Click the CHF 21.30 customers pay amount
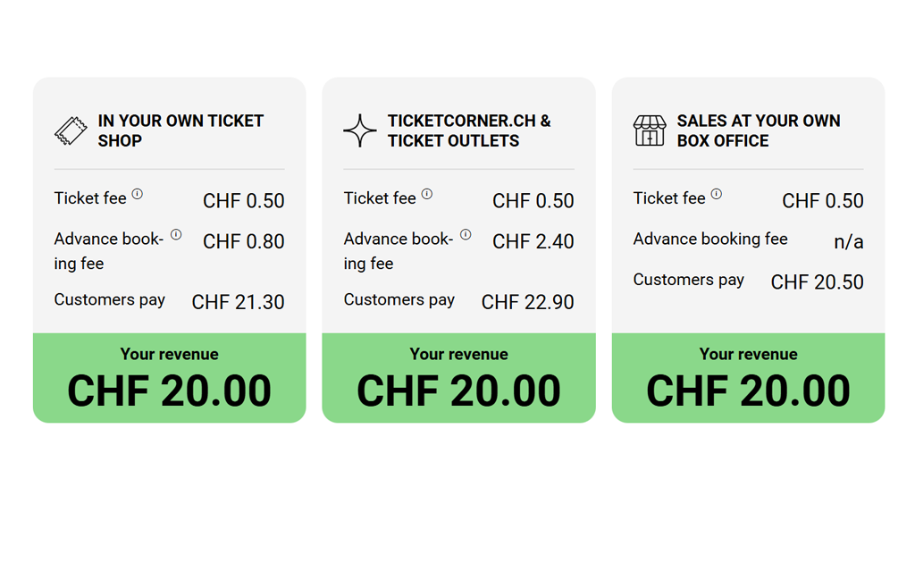Viewport: 915px width, 588px height. click(x=238, y=302)
